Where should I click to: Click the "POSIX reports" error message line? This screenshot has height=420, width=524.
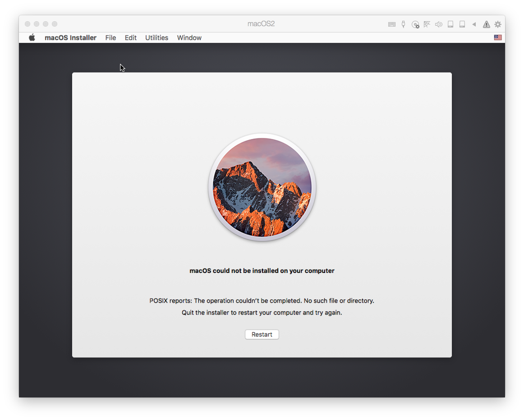tap(262, 300)
